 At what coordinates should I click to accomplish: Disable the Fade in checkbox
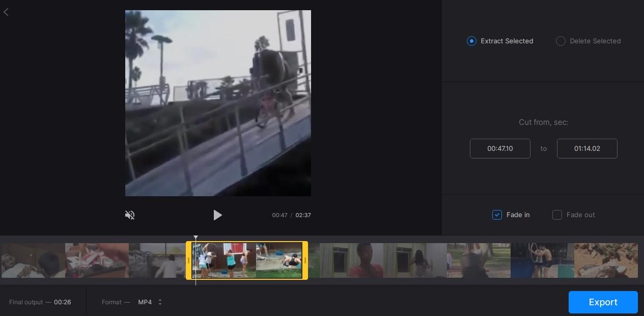coord(497,215)
